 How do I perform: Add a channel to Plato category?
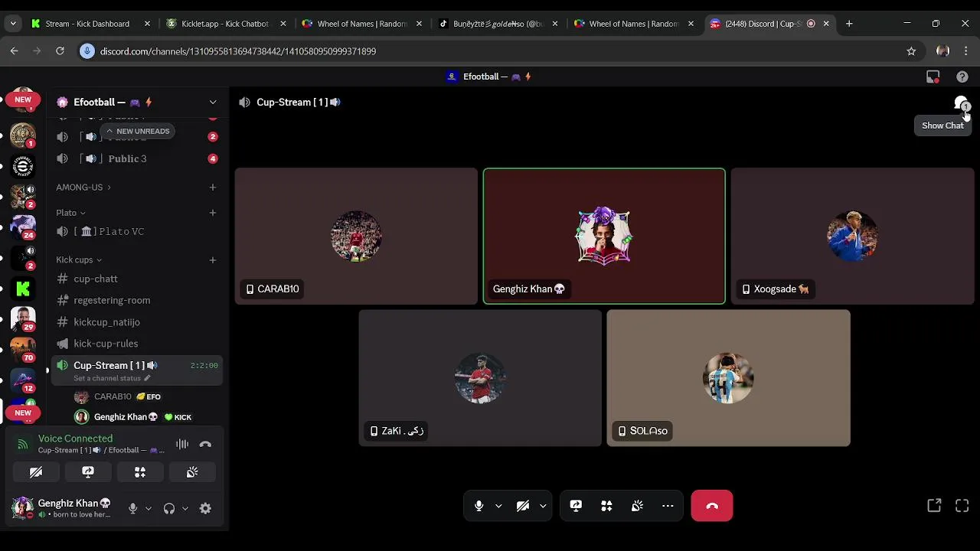click(213, 213)
